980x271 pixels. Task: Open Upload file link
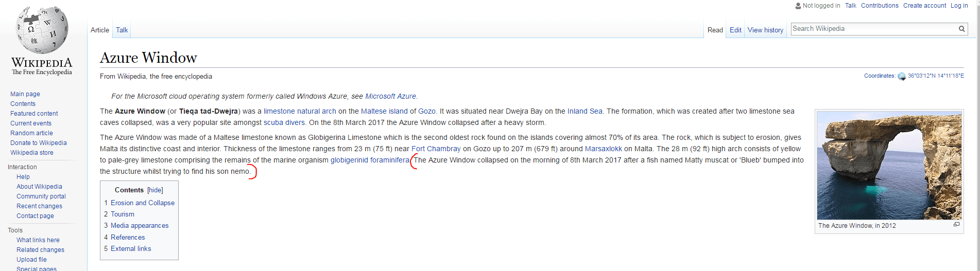[31, 260]
